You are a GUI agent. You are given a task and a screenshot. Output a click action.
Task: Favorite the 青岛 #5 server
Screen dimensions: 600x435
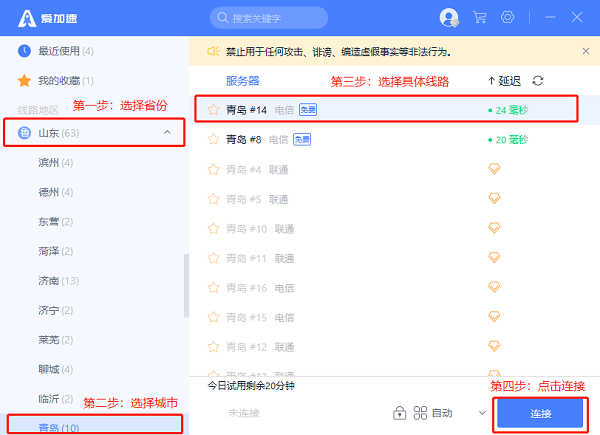point(214,199)
